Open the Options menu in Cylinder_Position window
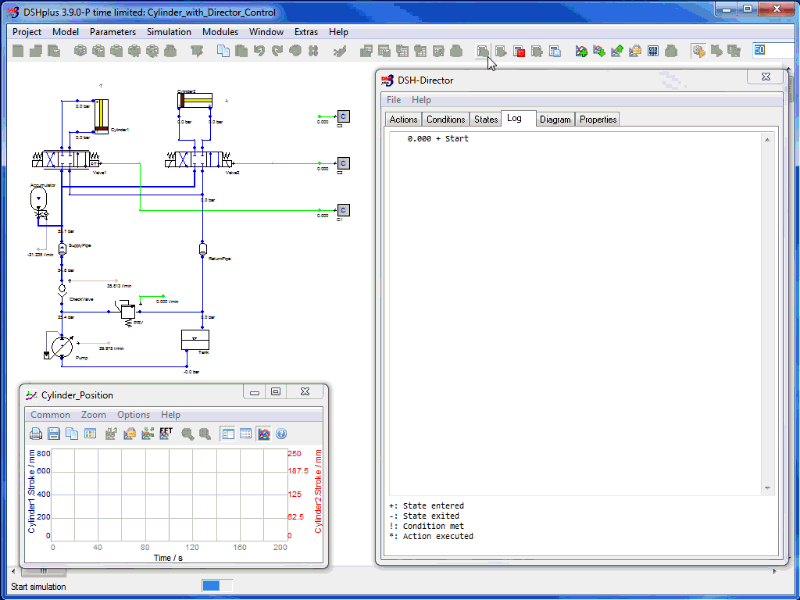This screenshot has height=600, width=800. coord(133,415)
